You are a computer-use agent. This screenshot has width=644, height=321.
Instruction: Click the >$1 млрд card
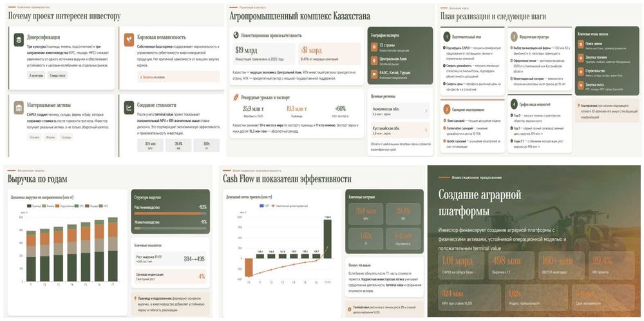pos(329,54)
